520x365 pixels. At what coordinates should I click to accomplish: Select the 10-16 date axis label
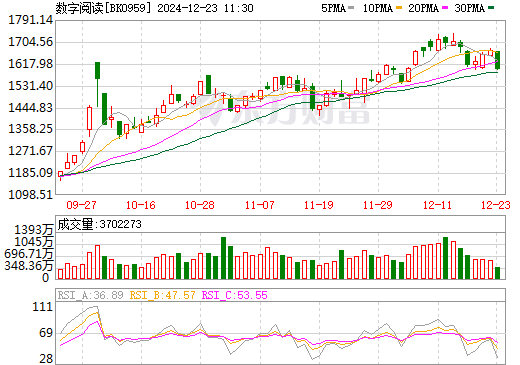pos(141,205)
